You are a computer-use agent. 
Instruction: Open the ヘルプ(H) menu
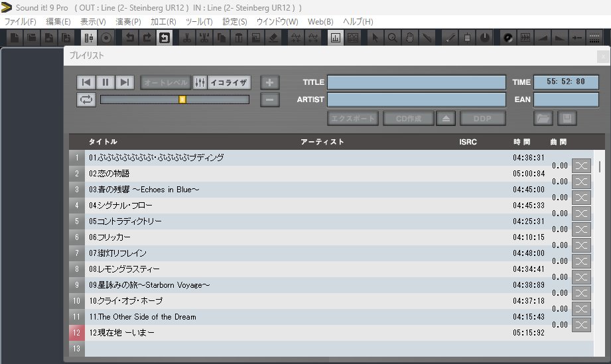(358, 22)
